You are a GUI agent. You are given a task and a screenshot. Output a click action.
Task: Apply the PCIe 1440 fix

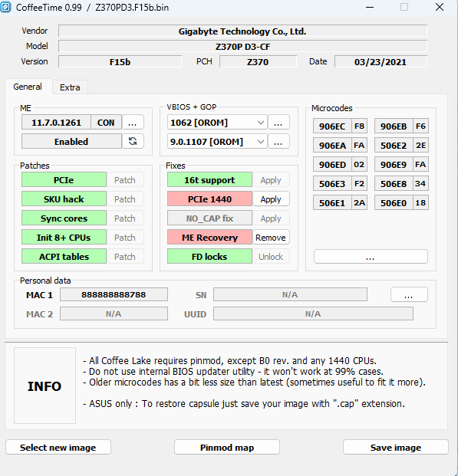[x=271, y=199]
